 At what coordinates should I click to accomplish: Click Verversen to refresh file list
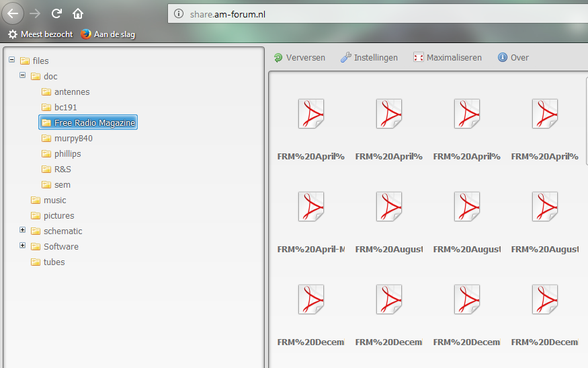299,58
